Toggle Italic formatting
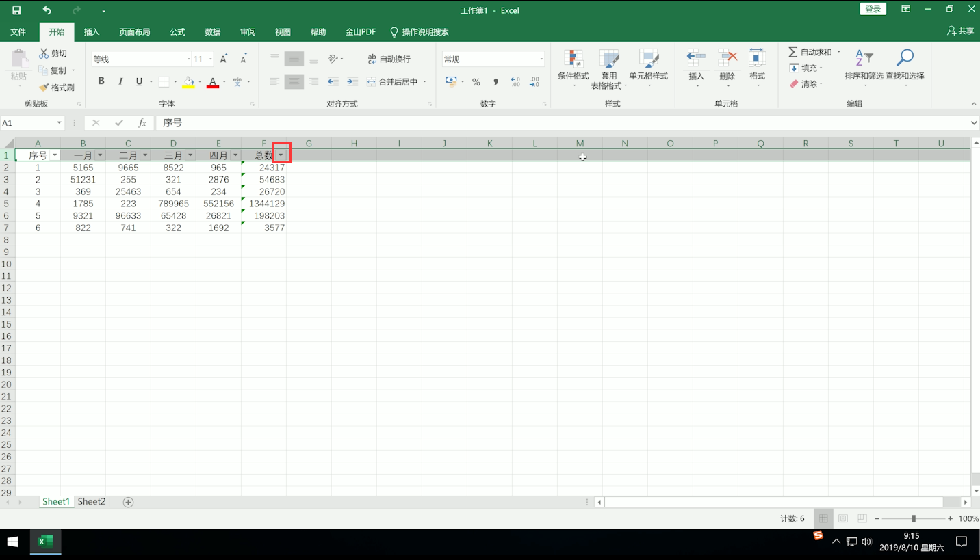 click(x=120, y=81)
